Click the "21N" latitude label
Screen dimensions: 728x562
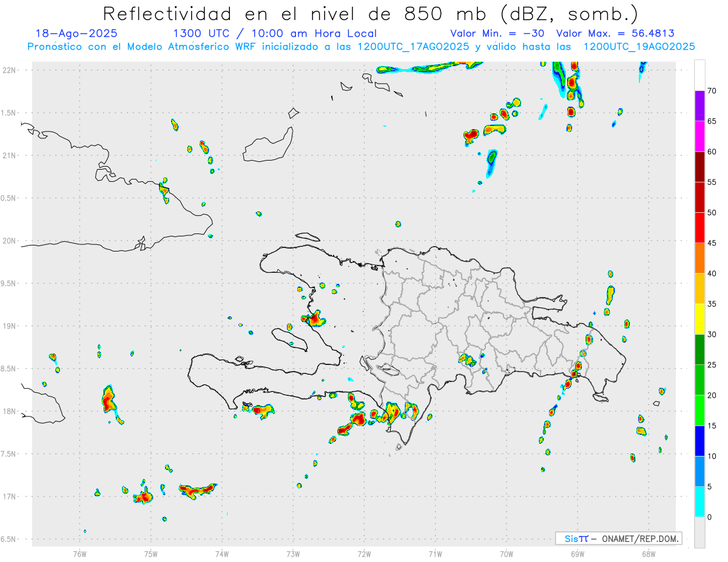point(10,155)
